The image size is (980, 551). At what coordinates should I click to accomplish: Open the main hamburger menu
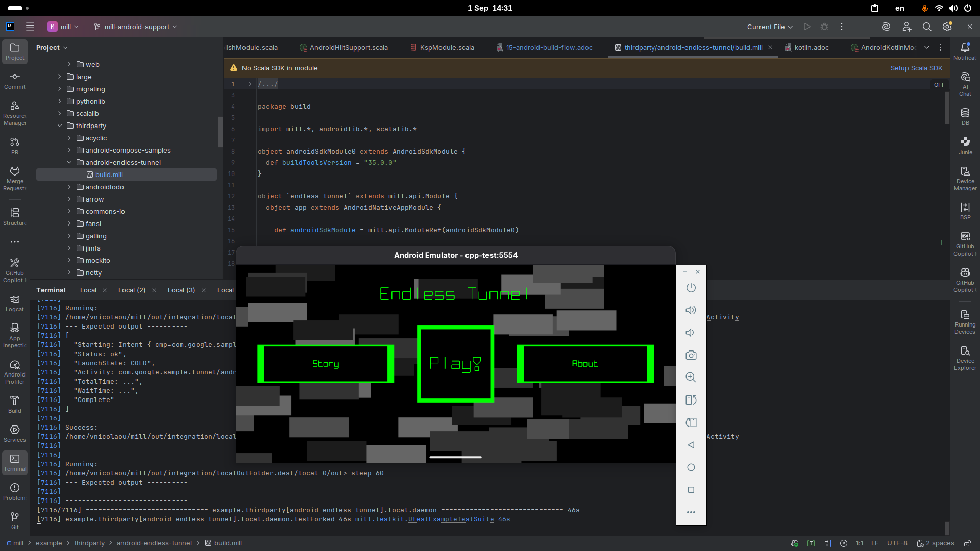pyautogui.click(x=30, y=27)
